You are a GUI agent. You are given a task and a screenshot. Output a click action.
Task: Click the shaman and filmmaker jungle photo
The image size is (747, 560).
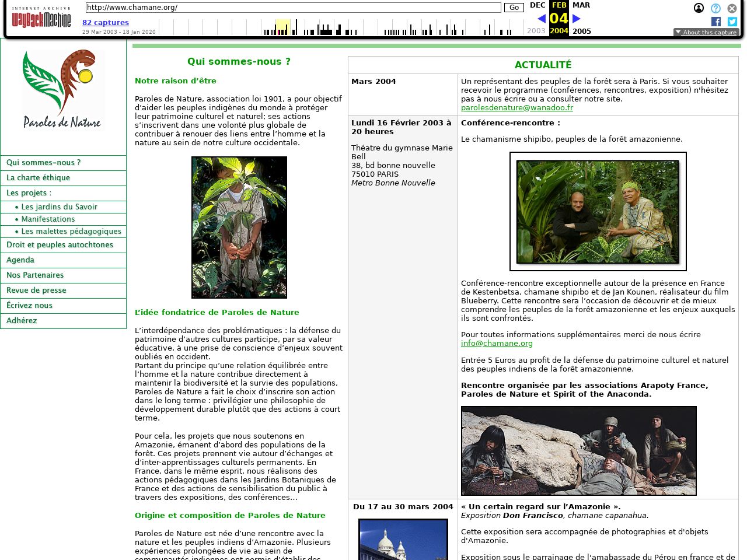click(598, 212)
